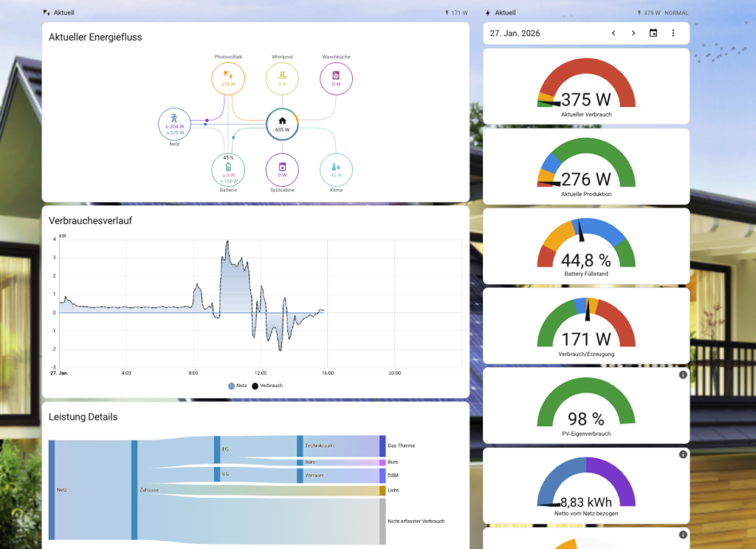The width and height of the screenshot is (756, 549).
Task: Click the Photovoltaik solar panel icon
Action: (228, 75)
